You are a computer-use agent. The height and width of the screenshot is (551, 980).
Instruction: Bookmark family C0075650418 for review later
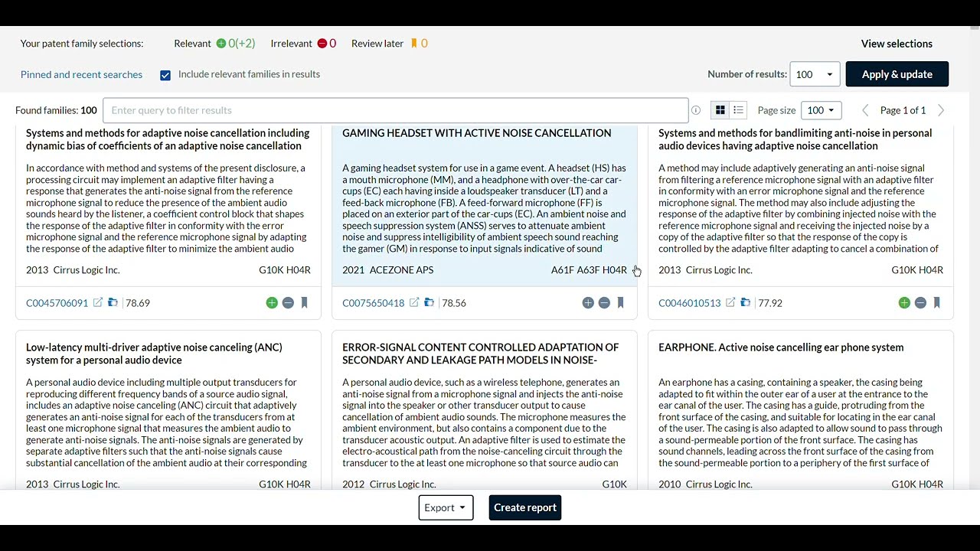click(620, 303)
